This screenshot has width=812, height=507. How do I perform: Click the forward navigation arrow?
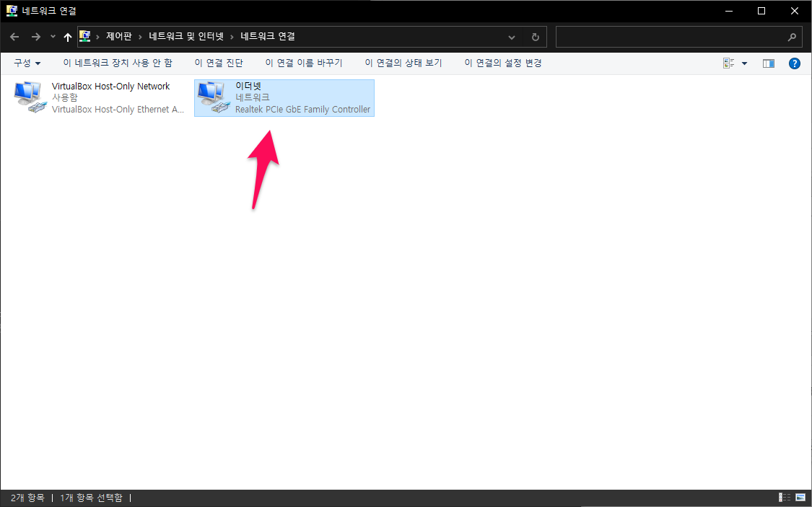coord(36,37)
